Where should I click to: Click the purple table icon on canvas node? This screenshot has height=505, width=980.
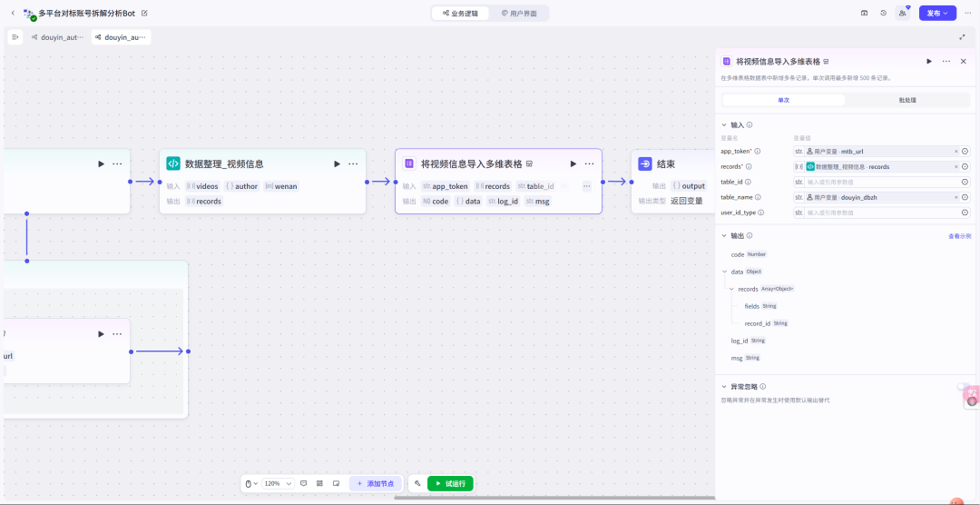click(409, 163)
